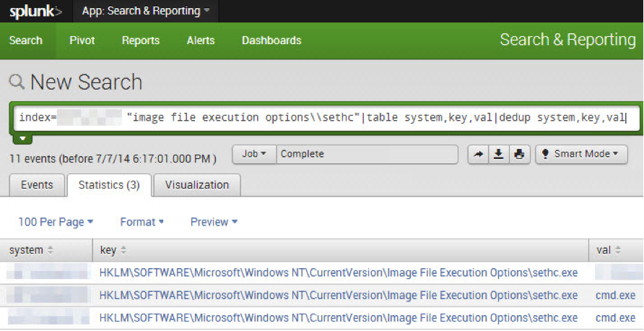
Task: Click the Export download icon
Action: [x=499, y=154]
